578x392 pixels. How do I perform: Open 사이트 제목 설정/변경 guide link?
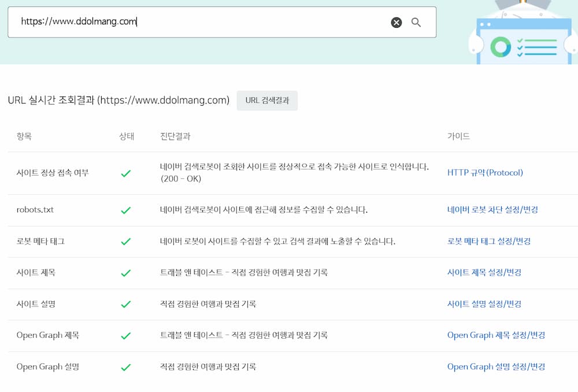click(484, 272)
